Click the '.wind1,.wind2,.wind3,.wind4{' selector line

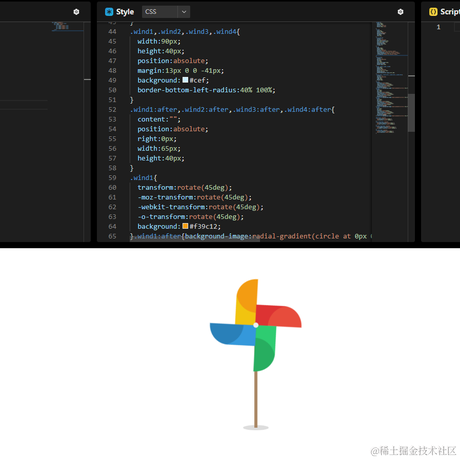185,32
